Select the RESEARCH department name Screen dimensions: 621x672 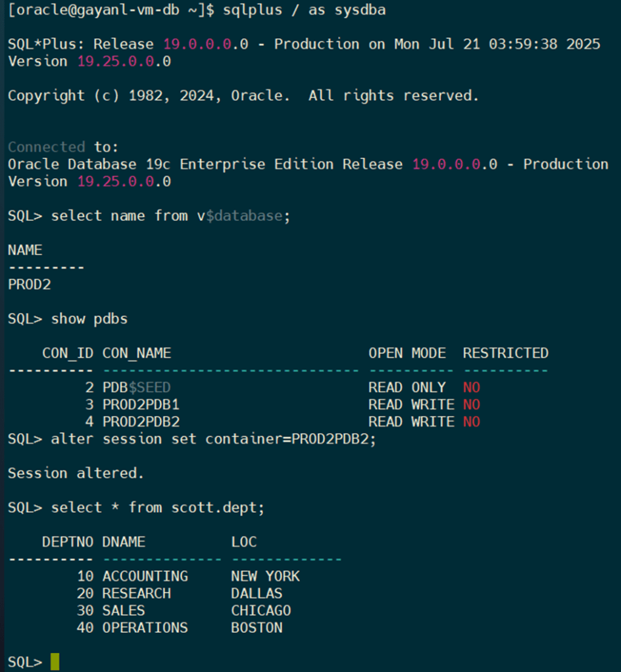pos(136,593)
